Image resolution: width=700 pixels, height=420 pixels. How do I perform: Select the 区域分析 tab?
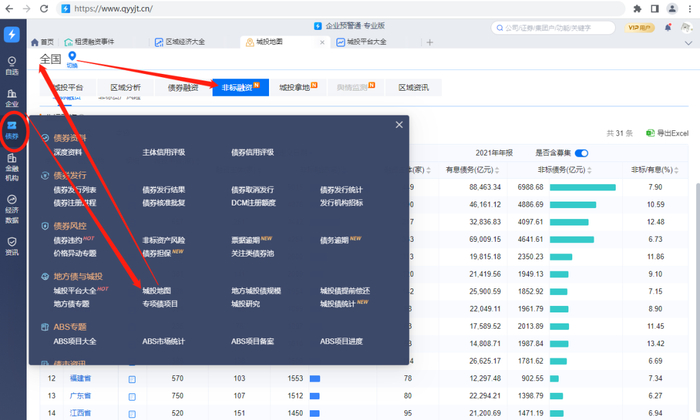point(125,88)
